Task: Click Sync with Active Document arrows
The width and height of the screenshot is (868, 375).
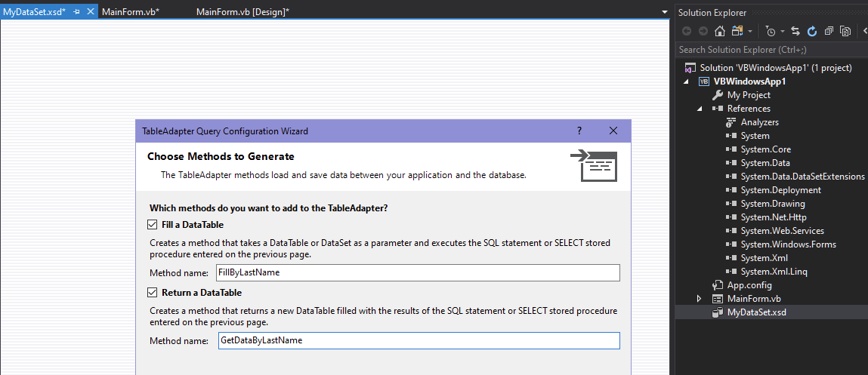Action: (x=795, y=31)
